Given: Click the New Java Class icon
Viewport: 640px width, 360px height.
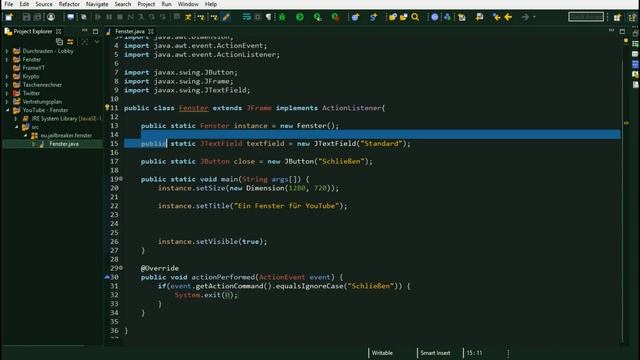Looking at the screenshot, I should coord(373,17).
